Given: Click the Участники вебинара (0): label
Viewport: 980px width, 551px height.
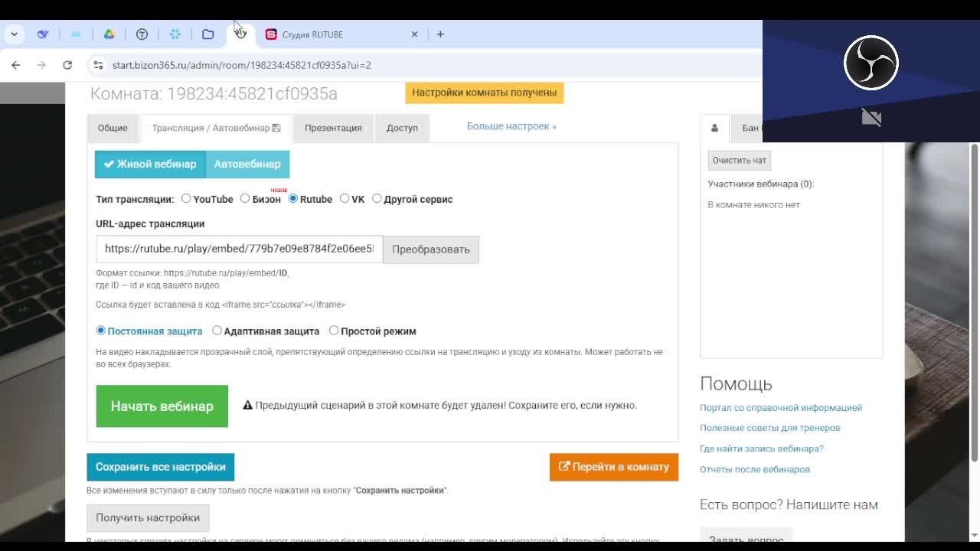Looking at the screenshot, I should 760,184.
